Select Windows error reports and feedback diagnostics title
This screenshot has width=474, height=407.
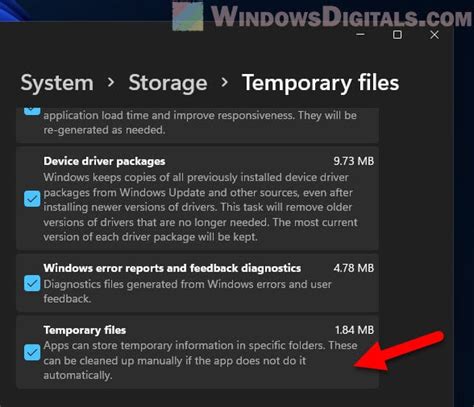tap(172, 268)
